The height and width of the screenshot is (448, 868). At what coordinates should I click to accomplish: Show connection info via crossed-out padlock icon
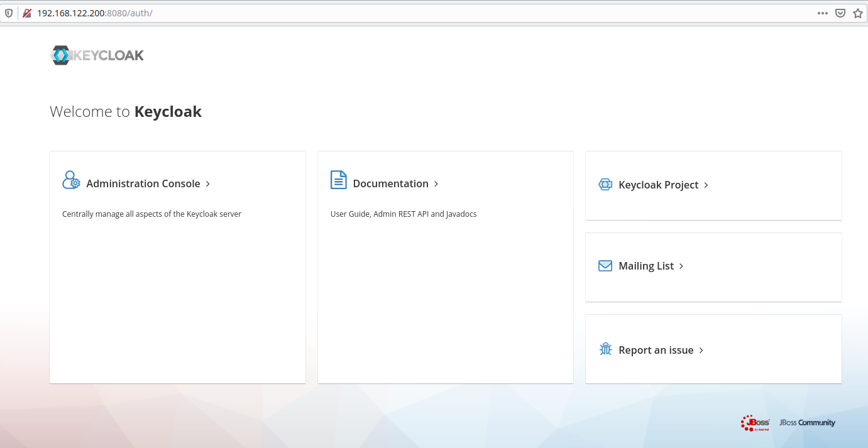click(x=26, y=13)
